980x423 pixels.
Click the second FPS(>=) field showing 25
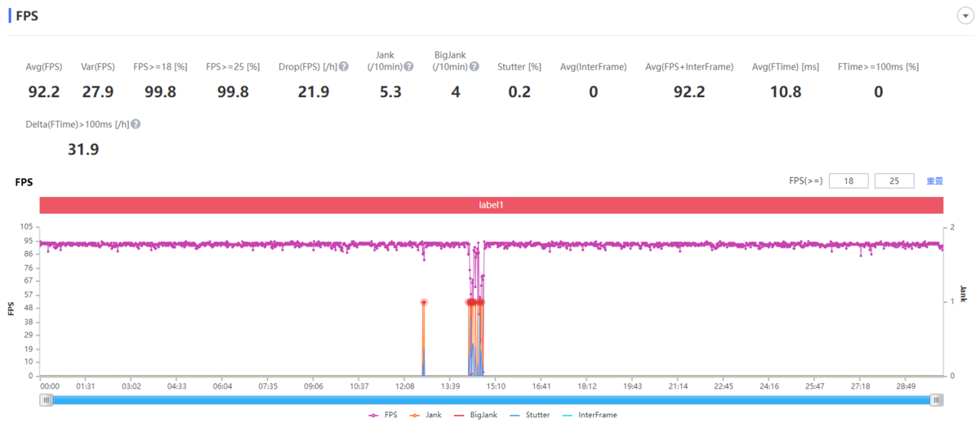pyautogui.click(x=894, y=181)
